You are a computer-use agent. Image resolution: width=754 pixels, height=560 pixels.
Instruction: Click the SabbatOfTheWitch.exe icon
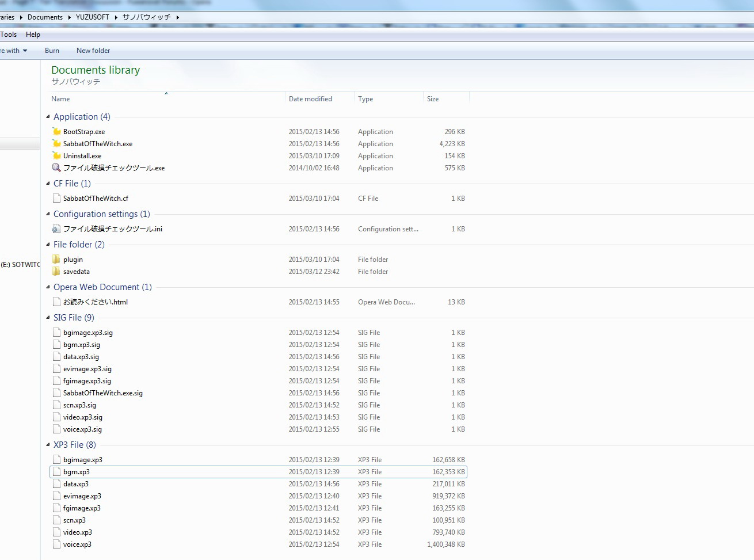(x=56, y=143)
